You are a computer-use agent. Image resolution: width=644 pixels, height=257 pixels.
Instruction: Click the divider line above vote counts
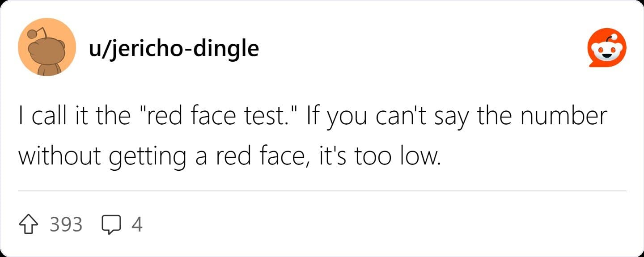click(x=322, y=191)
